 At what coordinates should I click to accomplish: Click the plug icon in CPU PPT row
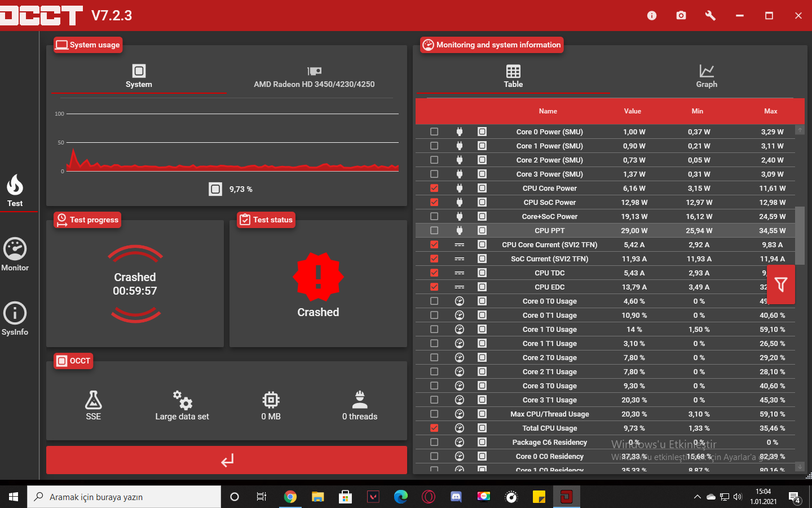pos(460,230)
